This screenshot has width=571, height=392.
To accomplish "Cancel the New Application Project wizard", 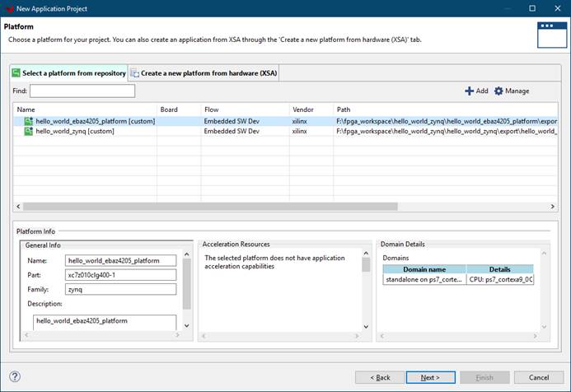I will point(538,377).
